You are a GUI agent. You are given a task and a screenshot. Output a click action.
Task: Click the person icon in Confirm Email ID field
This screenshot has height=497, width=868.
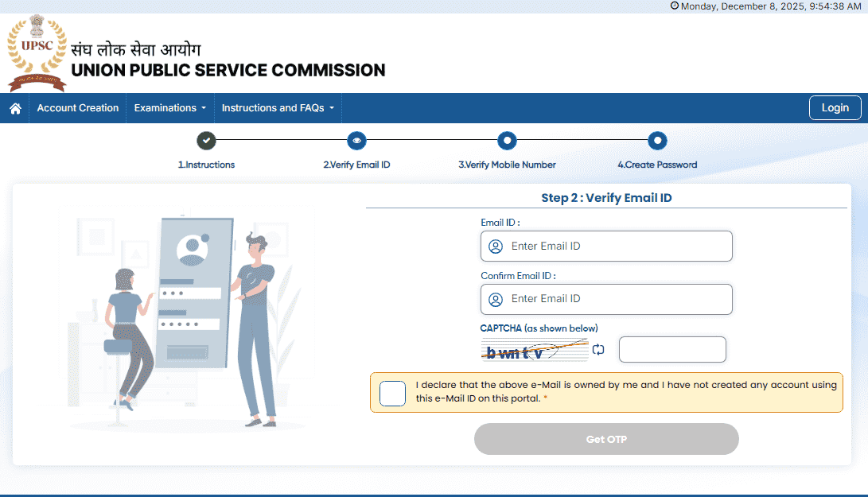click(x=496, y=299)
